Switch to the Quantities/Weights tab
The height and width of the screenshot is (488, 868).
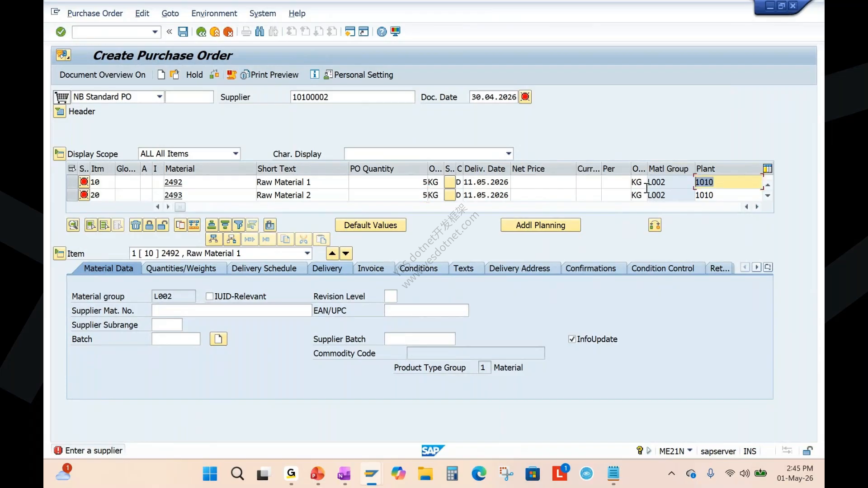(181, 268)
